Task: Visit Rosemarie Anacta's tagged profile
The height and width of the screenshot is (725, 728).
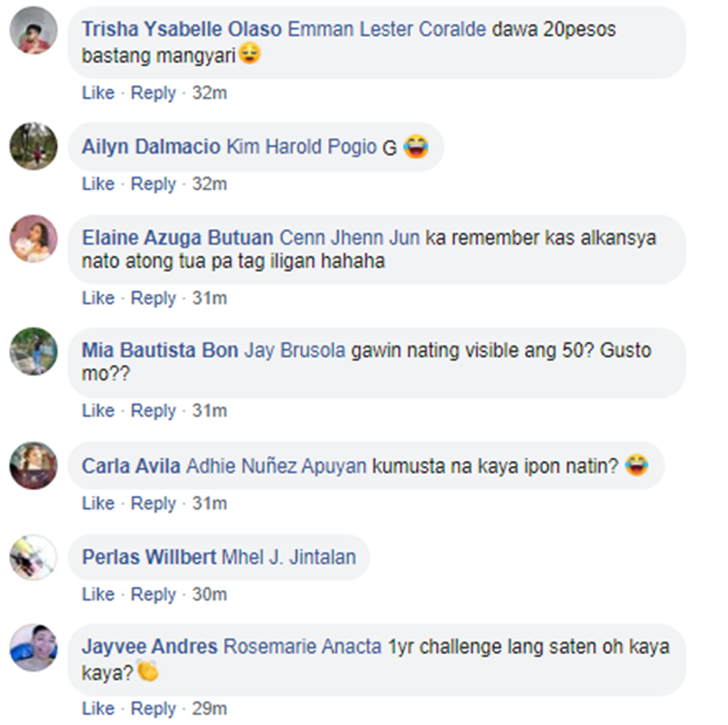Action: coord(302,646)
